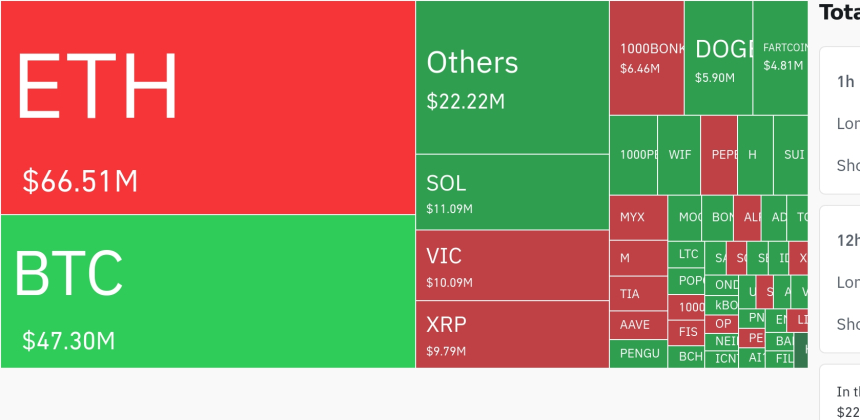
Task: Select the PENGU tile
Action: [638, 353]
